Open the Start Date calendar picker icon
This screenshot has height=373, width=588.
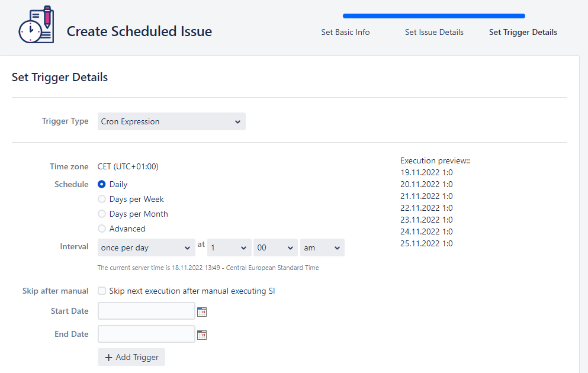click(x=202, y=311)
